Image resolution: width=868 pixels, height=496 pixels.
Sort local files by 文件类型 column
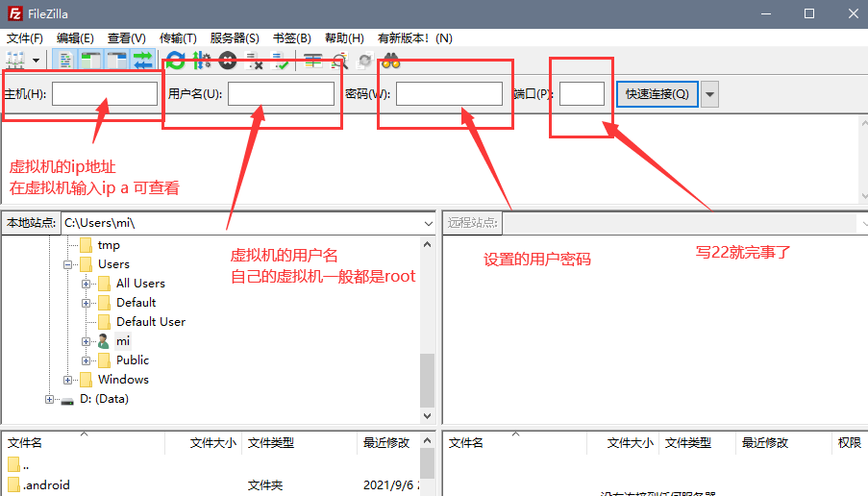300,443
